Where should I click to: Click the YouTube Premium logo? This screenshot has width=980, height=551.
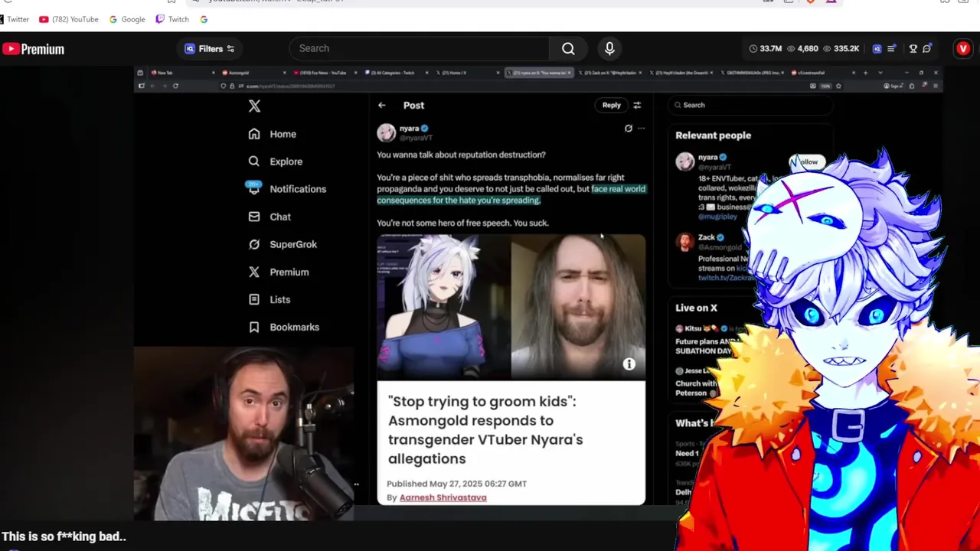coord(33,49)
